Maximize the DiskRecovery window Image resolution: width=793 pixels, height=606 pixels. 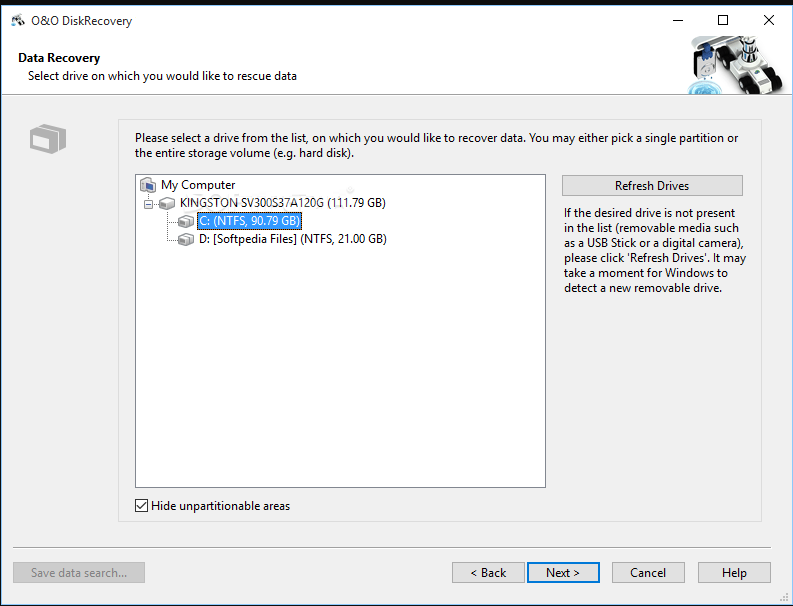pos(722,21)
